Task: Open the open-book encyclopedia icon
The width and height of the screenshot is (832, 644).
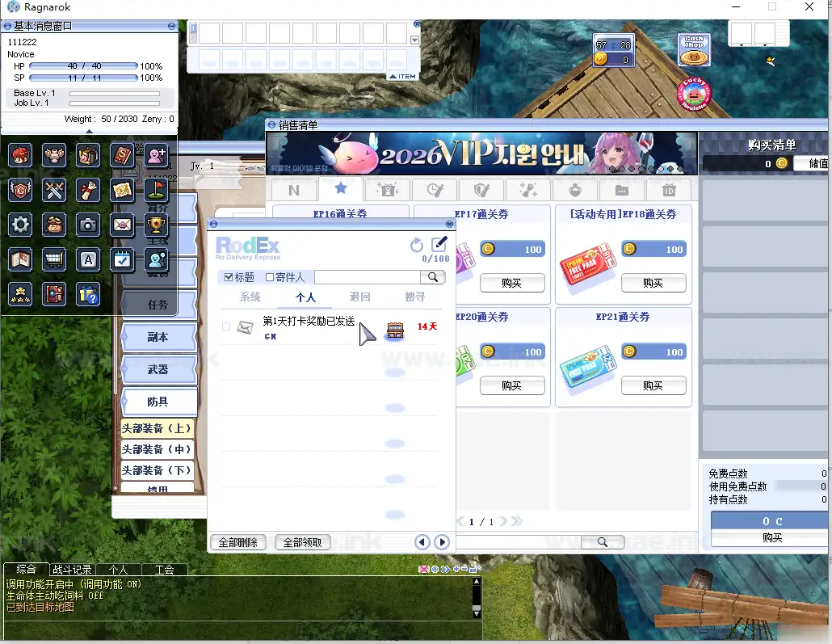Action: (x=20, y=259)
